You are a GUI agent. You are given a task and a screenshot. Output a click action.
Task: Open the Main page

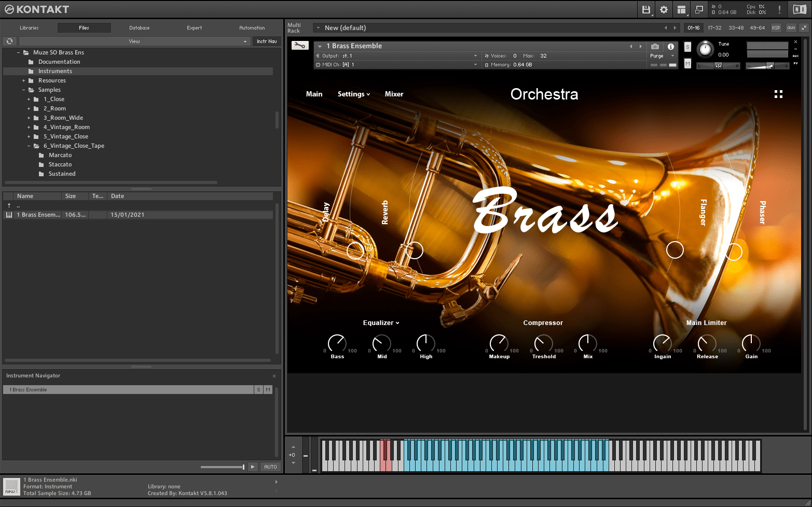point(314,94)
